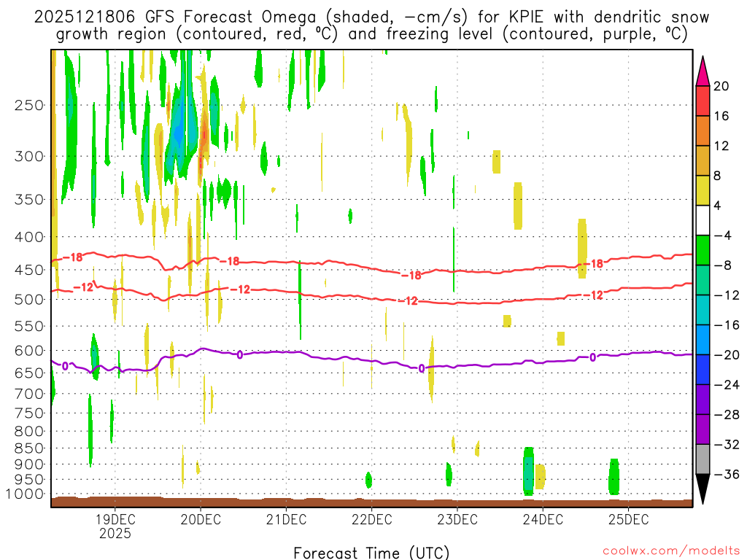Screen dimensions: 747x560
Task: Click the 500 pressure level label
Action: [x=29, y=300]
